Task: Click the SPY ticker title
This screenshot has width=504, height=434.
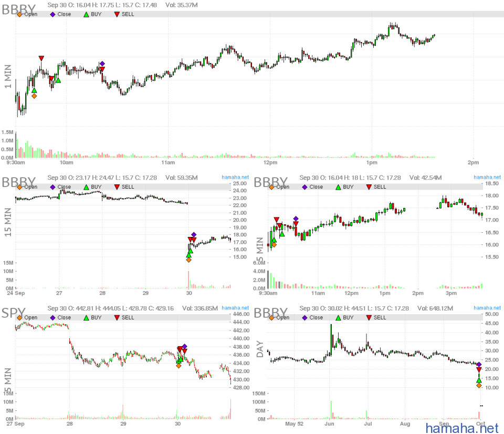Action: click(x=13, y=313)
